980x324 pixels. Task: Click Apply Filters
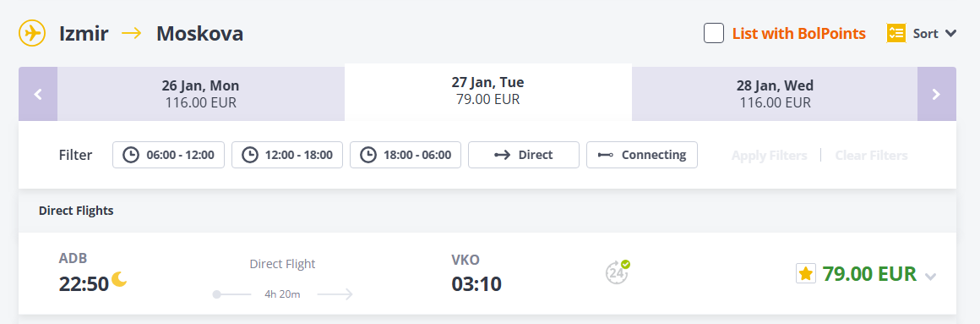(770, 155)
